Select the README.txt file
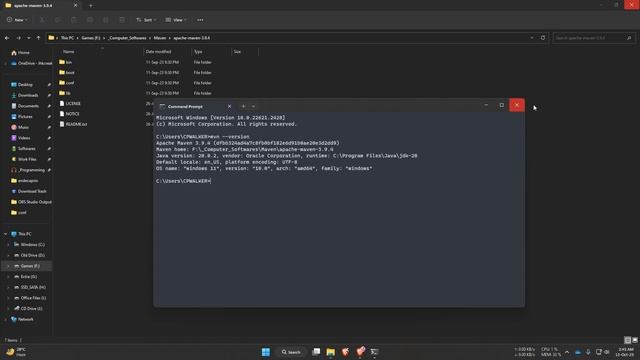This screenshot has height=360, width=640. [x=76, y=124]
